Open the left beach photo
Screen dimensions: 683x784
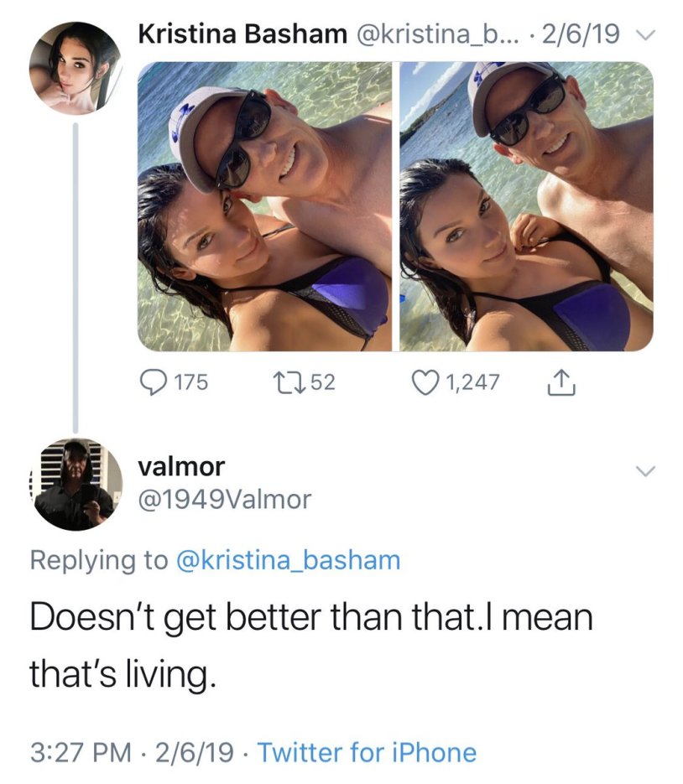coord(265,206)
